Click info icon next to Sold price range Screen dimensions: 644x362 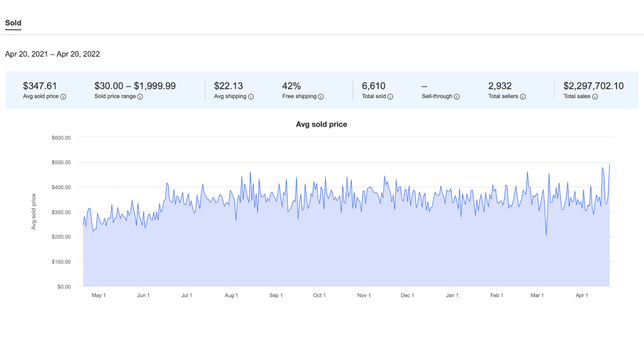click(x=140, y=97)
